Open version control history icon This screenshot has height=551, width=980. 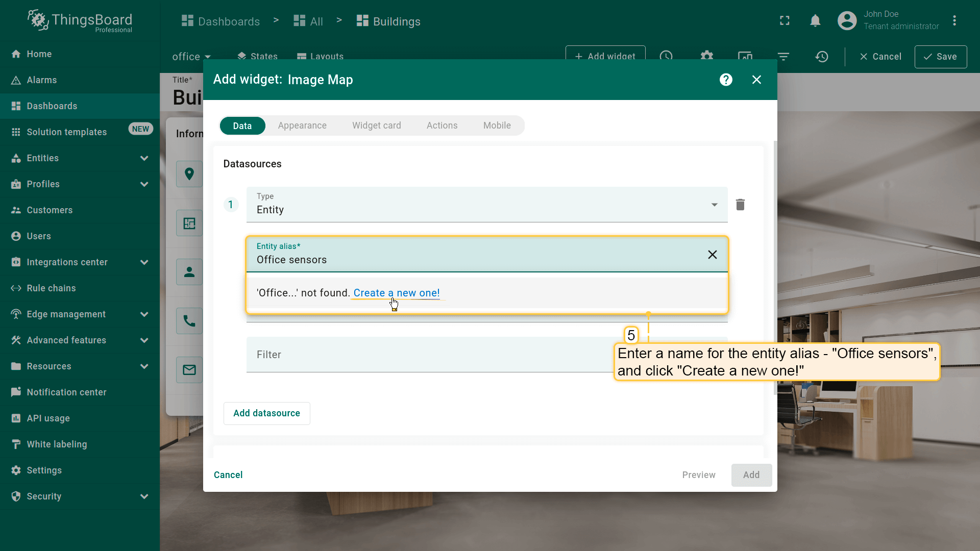(x=821, y=57)
